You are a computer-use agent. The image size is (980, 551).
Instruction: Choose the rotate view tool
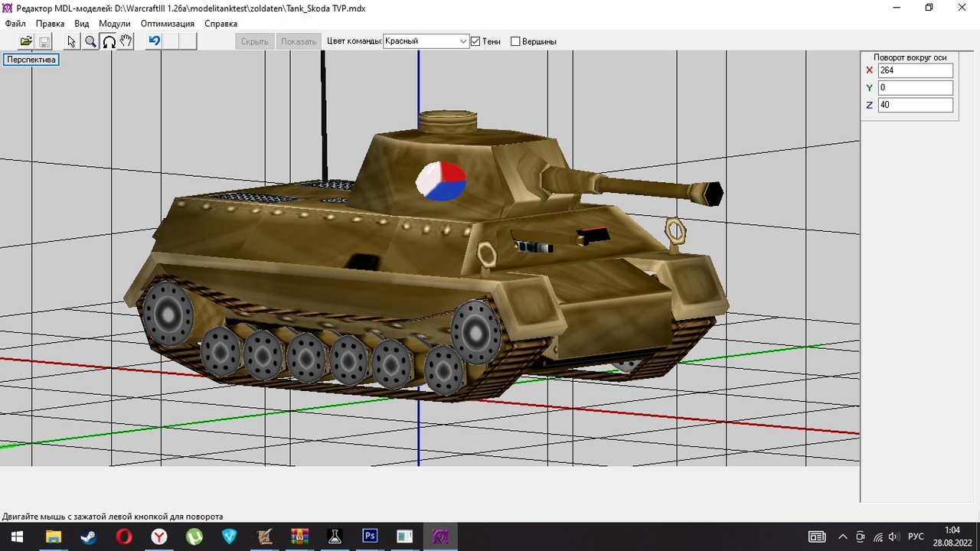109,41
